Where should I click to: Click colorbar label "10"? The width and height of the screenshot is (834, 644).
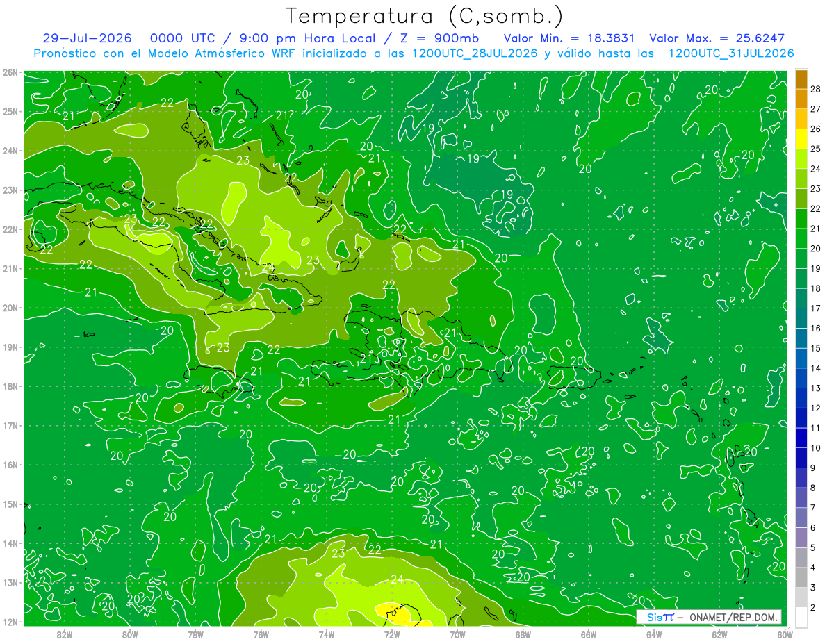click(x=816, y=447)
